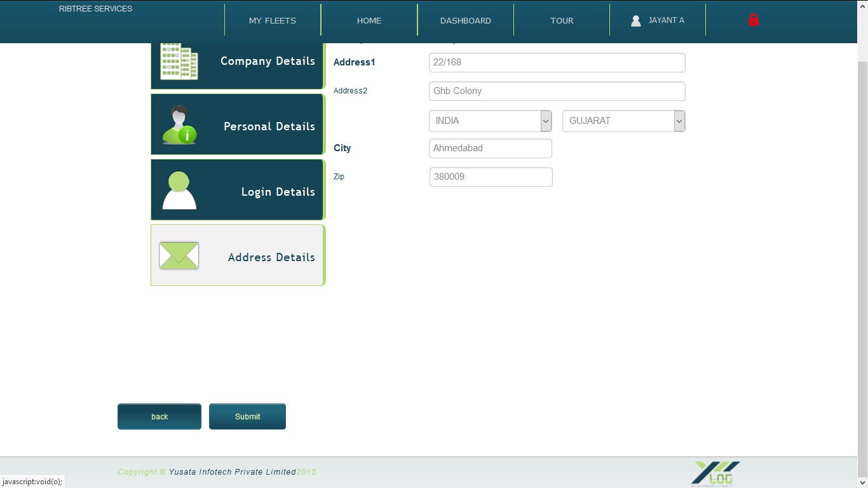The width and height of the screenshot is (868, 488).
Task: Open the My Fleets menu
Action: 273,20
